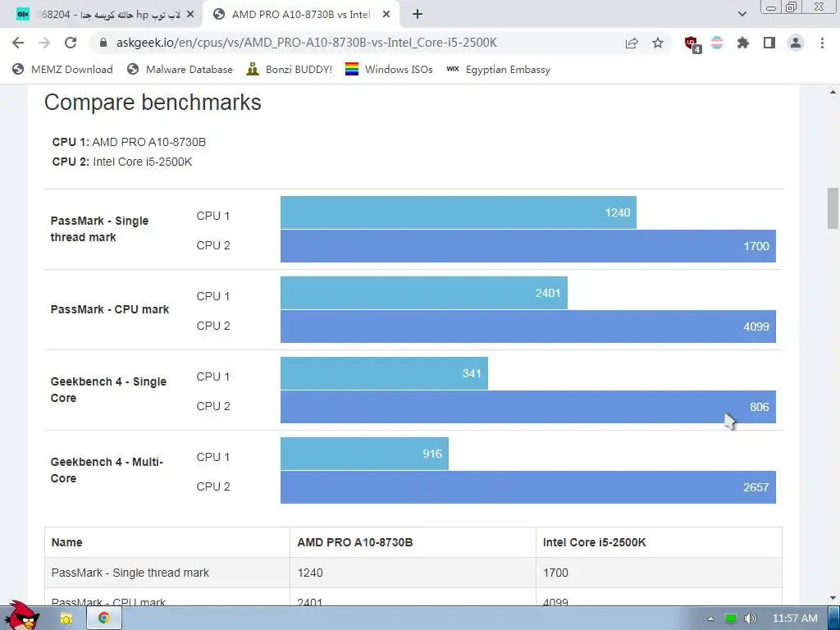Expand the tab search chevron

coord(742,15)
